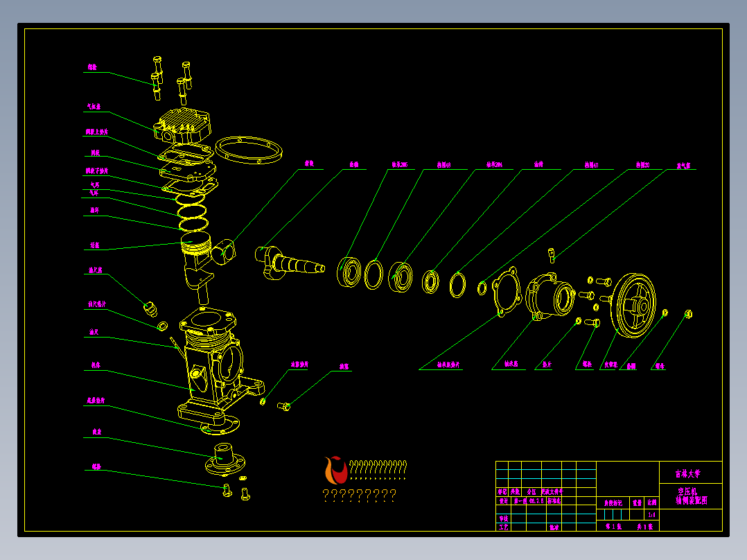
Task: Click the 油尺 label
Action: coord(94,332)
